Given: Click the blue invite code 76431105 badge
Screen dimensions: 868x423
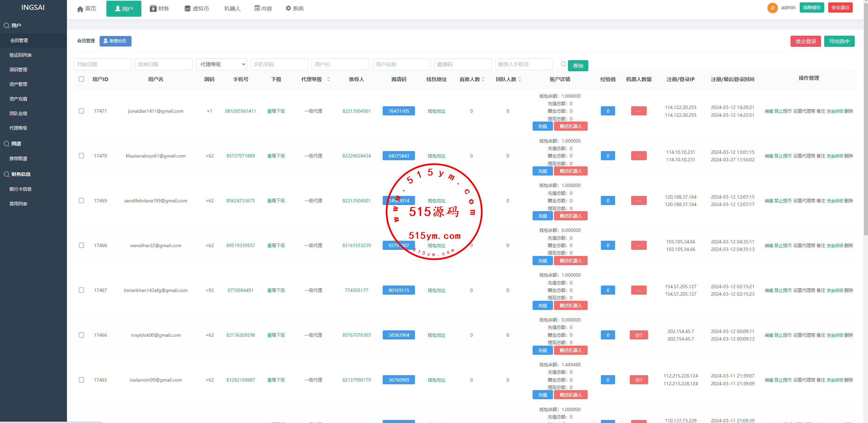Looking at the screenshot, I should [x=398, y=111].
